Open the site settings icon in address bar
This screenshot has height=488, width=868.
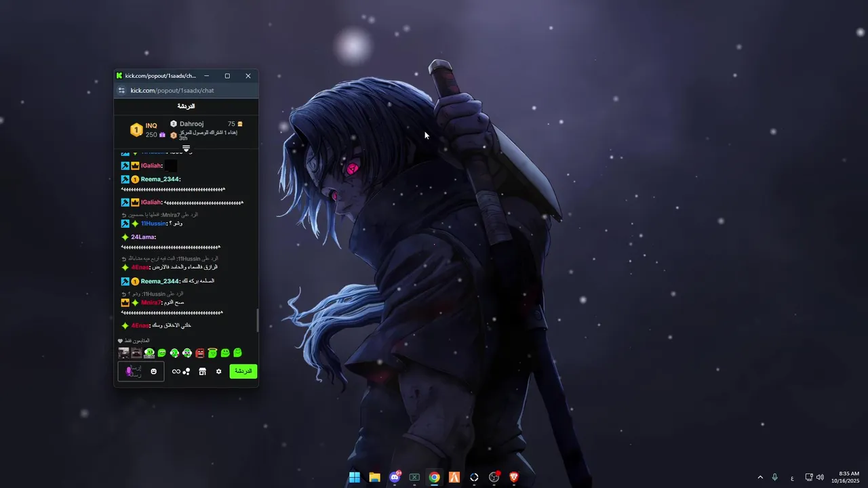coord(121,90)
